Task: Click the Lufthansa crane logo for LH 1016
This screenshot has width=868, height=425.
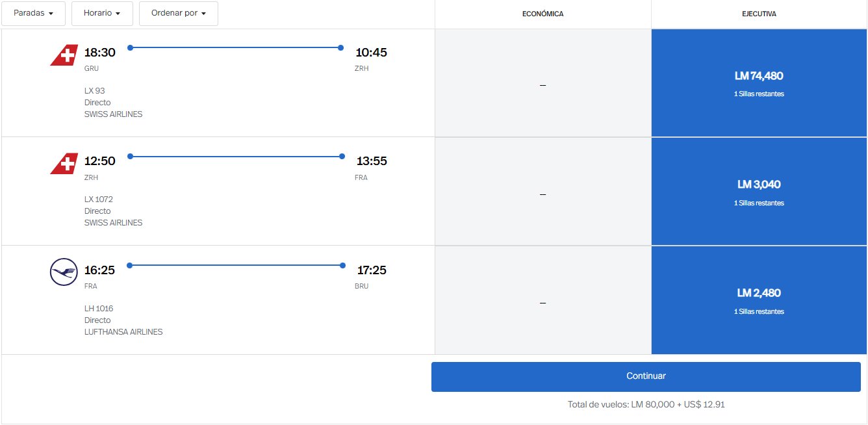Action: pos(64,272)
